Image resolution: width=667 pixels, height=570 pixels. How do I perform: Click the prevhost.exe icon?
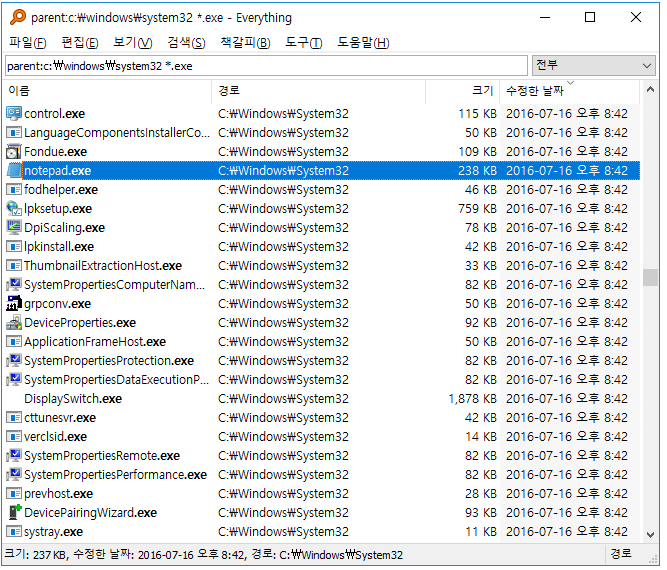[14, 494]
